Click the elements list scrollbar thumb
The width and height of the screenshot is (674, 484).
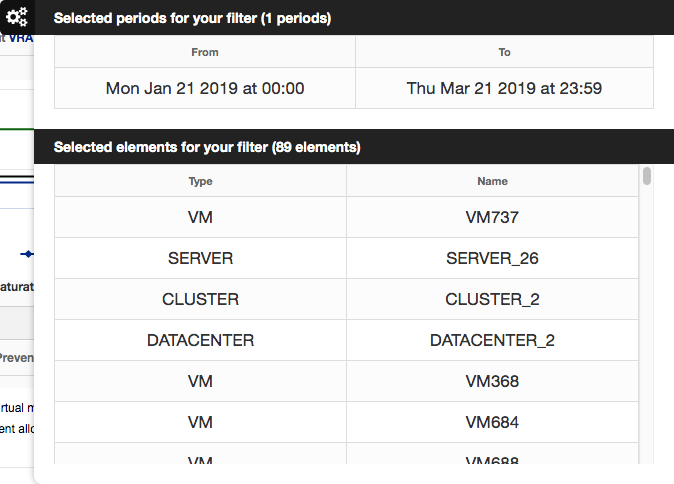click(x=647, y=177)
